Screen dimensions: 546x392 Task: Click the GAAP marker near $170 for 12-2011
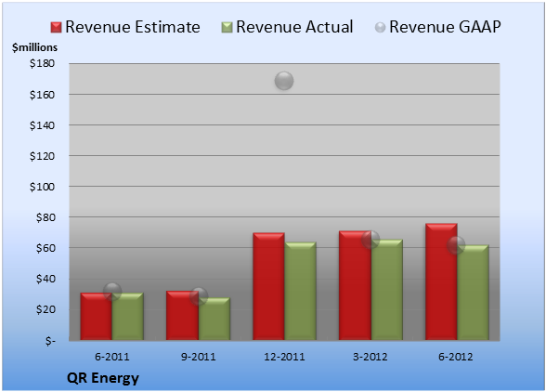click(x=284, y=81)
